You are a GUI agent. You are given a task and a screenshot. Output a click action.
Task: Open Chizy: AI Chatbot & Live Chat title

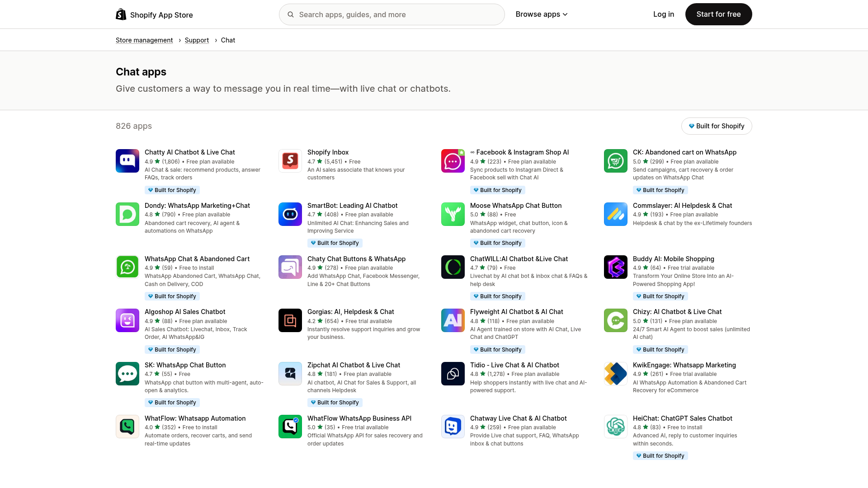[x=677, y=312]
